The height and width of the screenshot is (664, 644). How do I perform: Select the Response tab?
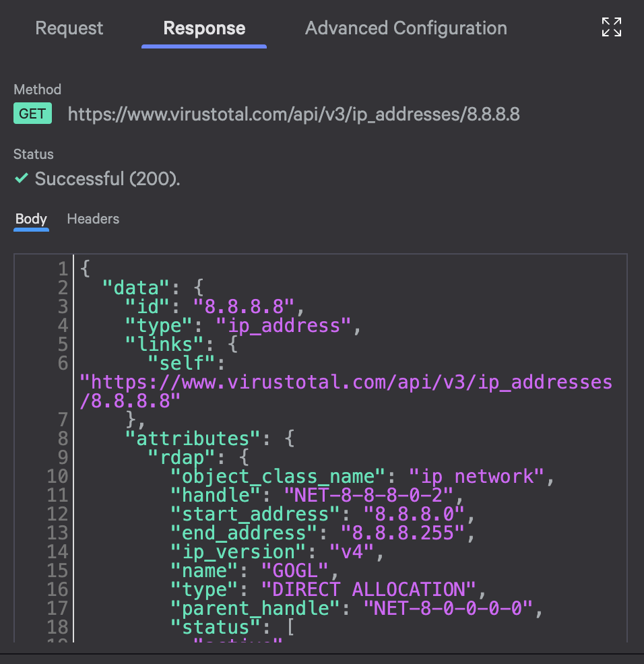[203, 28]
